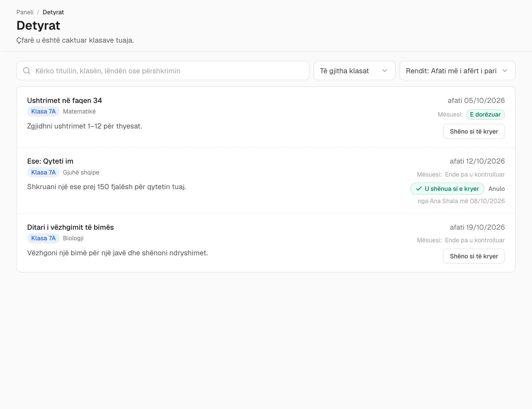Focus the search field for assignments
Image resolution: width=532 pixels, height=409 pixels.
163,71
